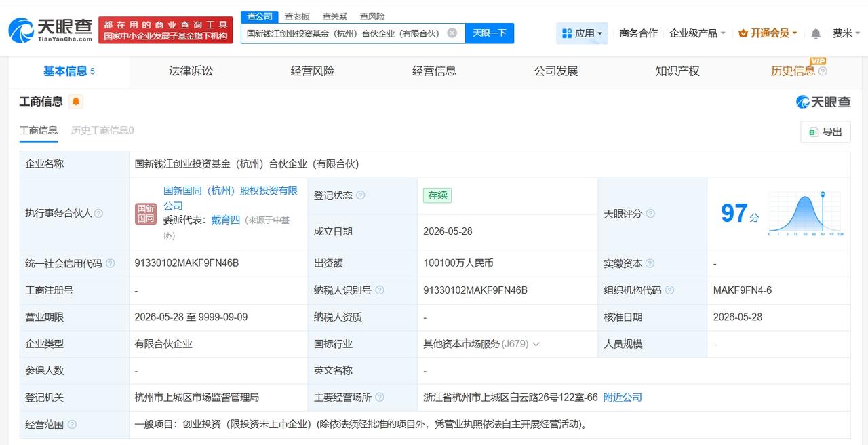Expand the 企业级产品 menu

(697, 33)
